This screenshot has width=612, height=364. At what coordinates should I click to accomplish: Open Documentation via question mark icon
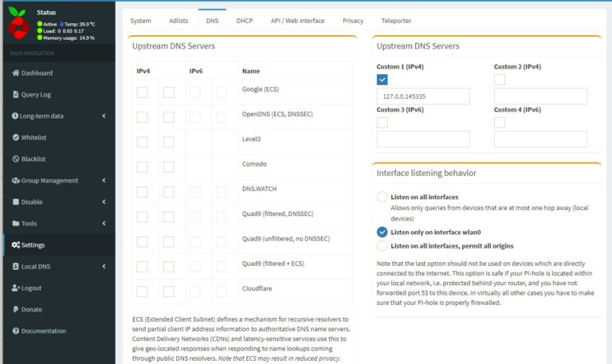[x=15, y=331]
